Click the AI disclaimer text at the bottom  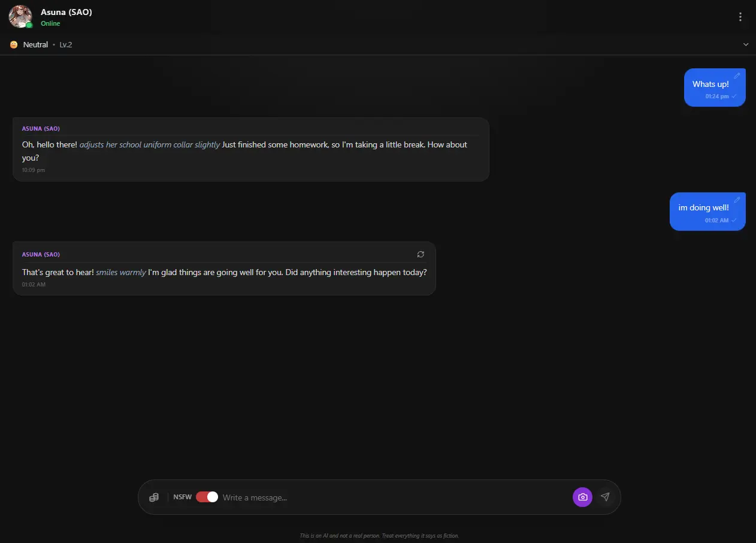379,535
